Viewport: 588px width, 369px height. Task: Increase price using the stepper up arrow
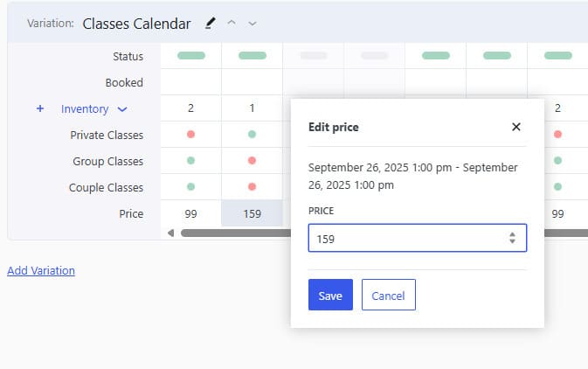tap(512, 233)
